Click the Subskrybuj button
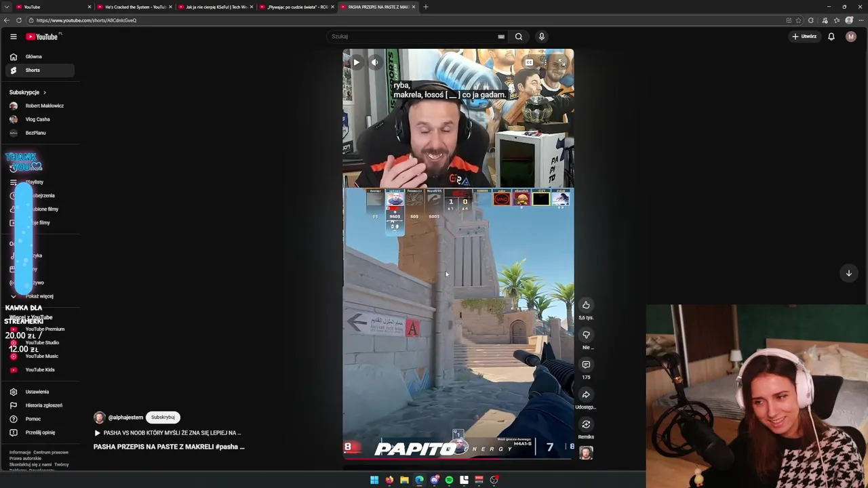 click(x=163, y=418)
